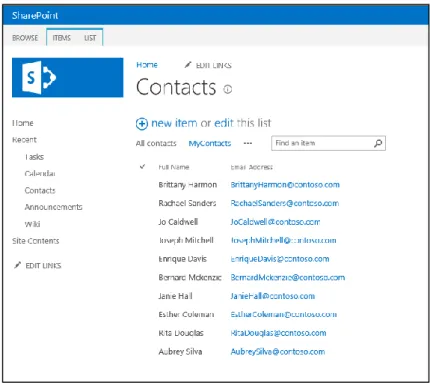The image size is (430, 383).
Task: Click Aubrey Silva's email address link
Action: pos(278,352)
